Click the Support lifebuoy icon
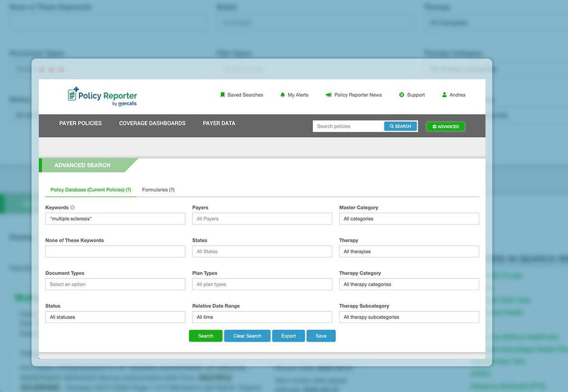Screen dimensions: 568x392 click(x=402, y=95)
